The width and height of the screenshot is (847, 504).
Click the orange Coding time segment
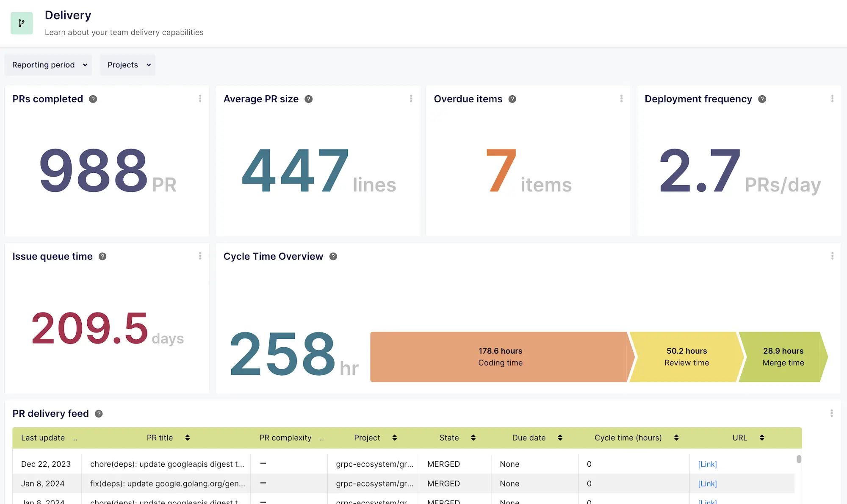pos(500,357)
